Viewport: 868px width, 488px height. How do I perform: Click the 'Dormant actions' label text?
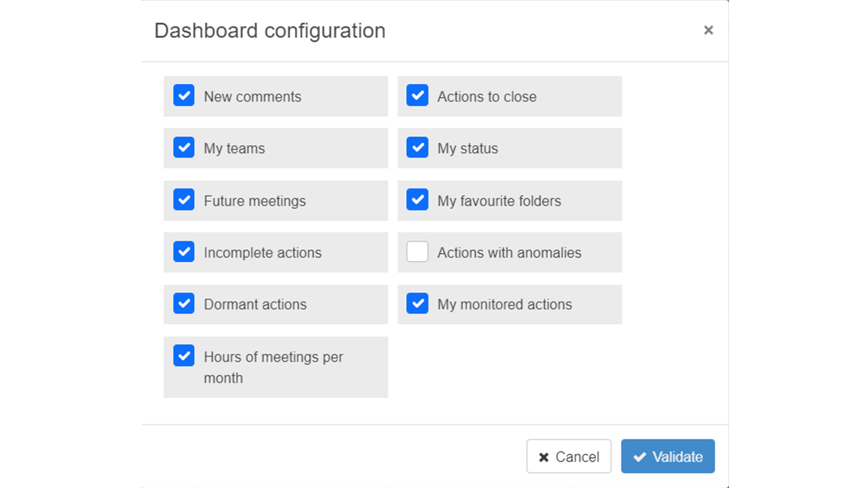(x=255, y=305)
